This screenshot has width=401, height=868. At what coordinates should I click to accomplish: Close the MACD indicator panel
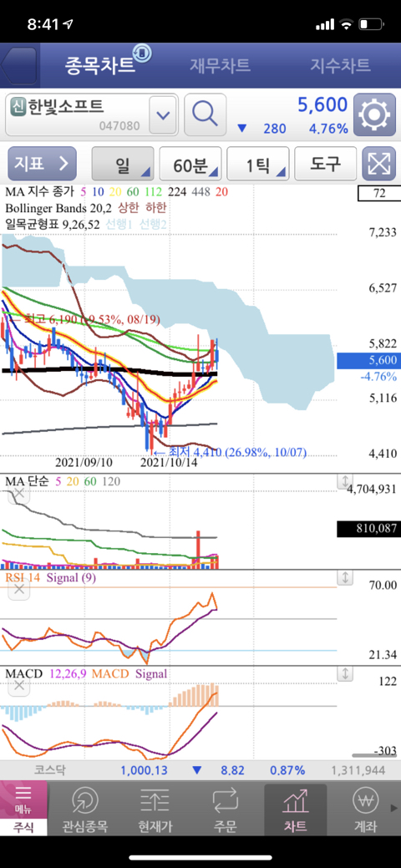pos(19,687)
